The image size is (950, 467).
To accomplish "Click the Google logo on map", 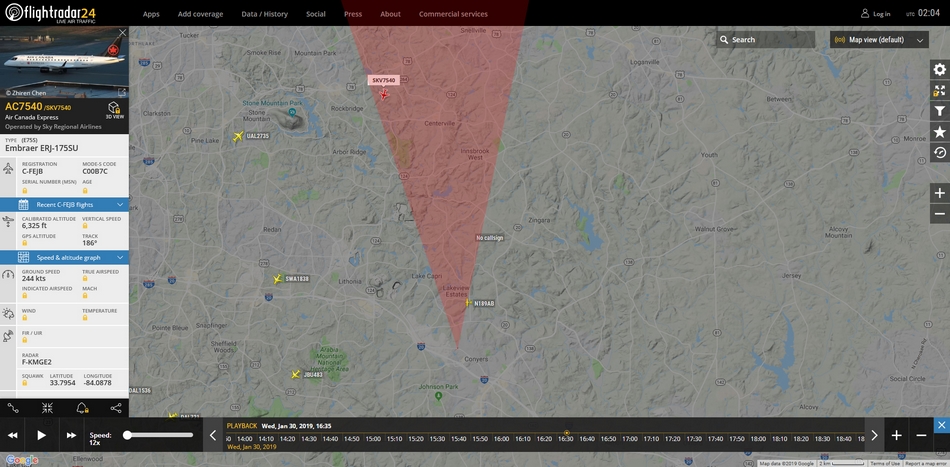I will (x=22, y=460).
